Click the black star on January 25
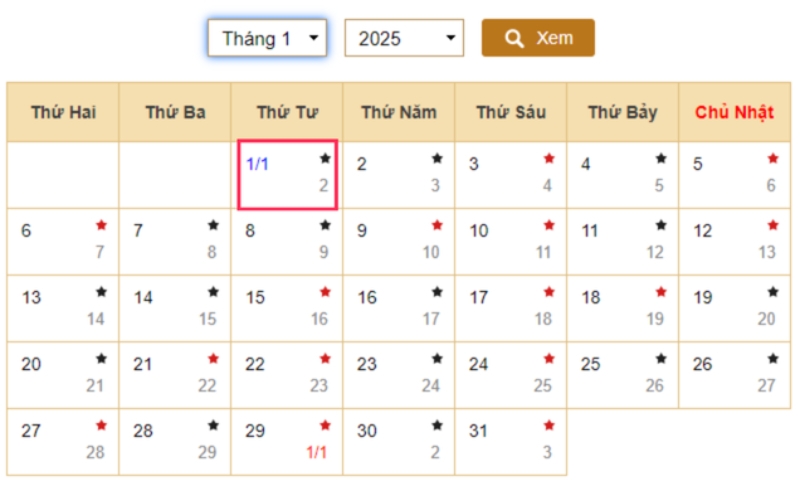The image size is (800, 486). 661,359
